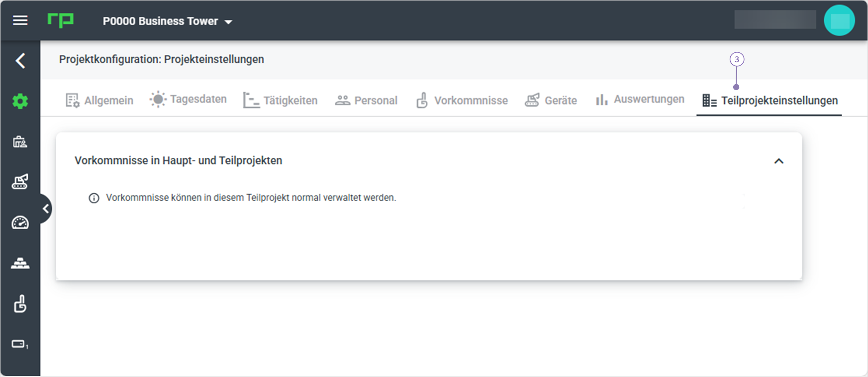Open the pointing hand incidents sidebar icon
868x377 pixels.
pyautogui.click(x=20, y=303)
